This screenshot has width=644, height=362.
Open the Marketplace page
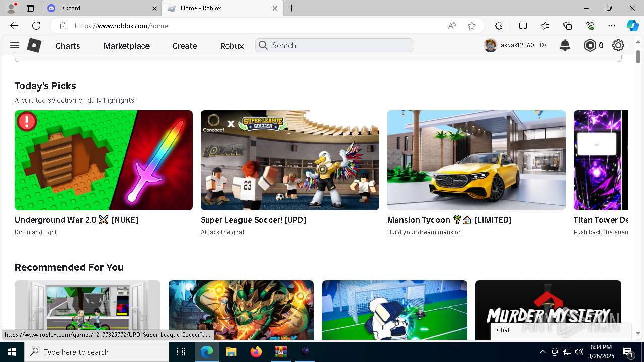pos(127,46)
